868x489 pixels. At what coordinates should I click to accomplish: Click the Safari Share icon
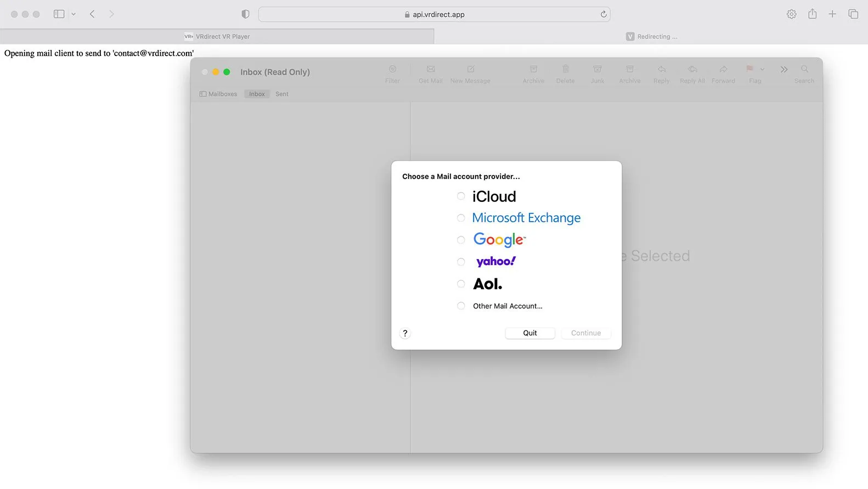(x=812, y=14)
